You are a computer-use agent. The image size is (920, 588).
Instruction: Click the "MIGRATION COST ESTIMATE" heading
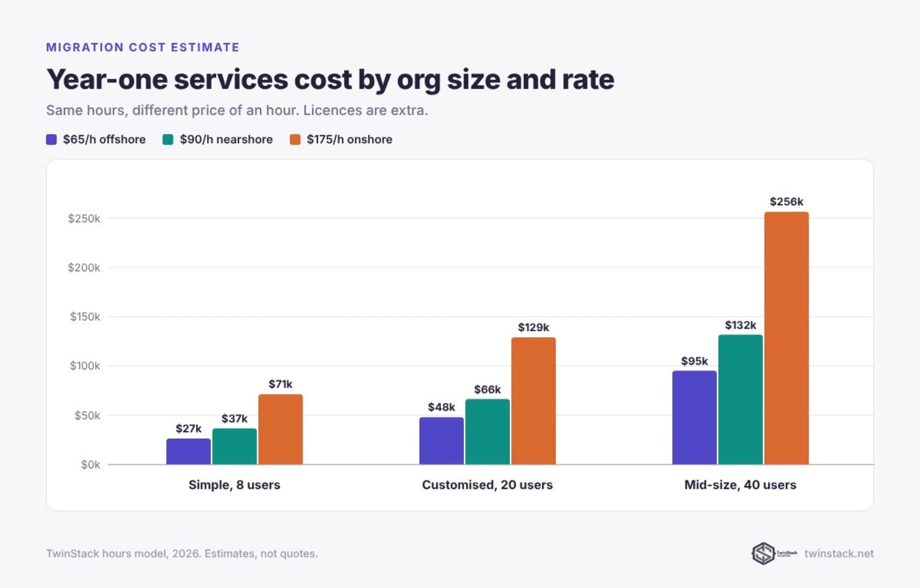click(143, 47)
